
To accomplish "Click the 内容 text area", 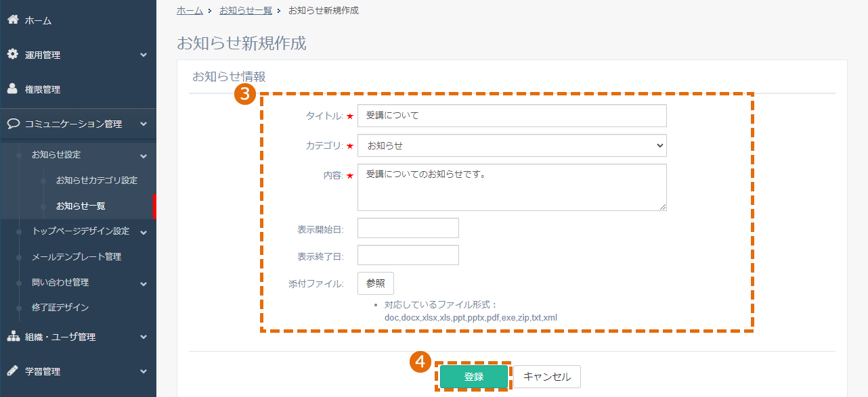I will [x=512, y=187].
